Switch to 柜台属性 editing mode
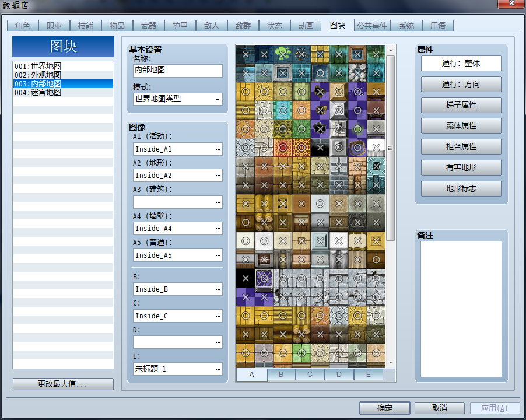This screenshot has height=420, width=526. pyautogui.click(x=461, y=146)
